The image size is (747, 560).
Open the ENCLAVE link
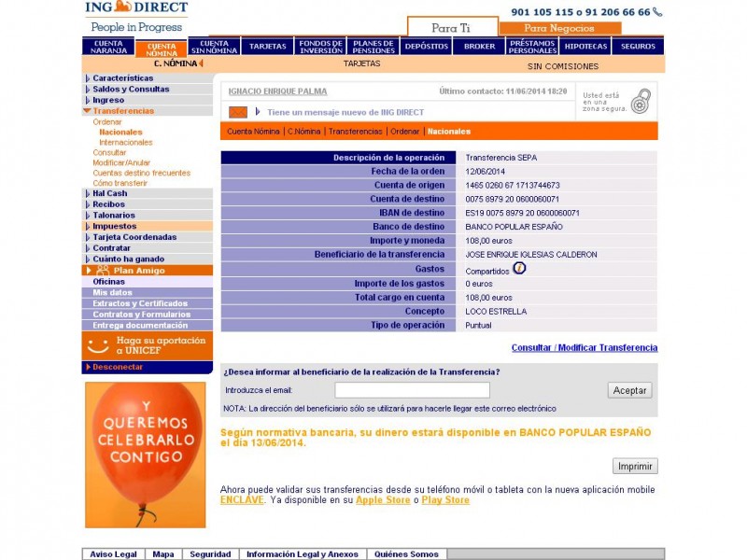coord(242,500)
